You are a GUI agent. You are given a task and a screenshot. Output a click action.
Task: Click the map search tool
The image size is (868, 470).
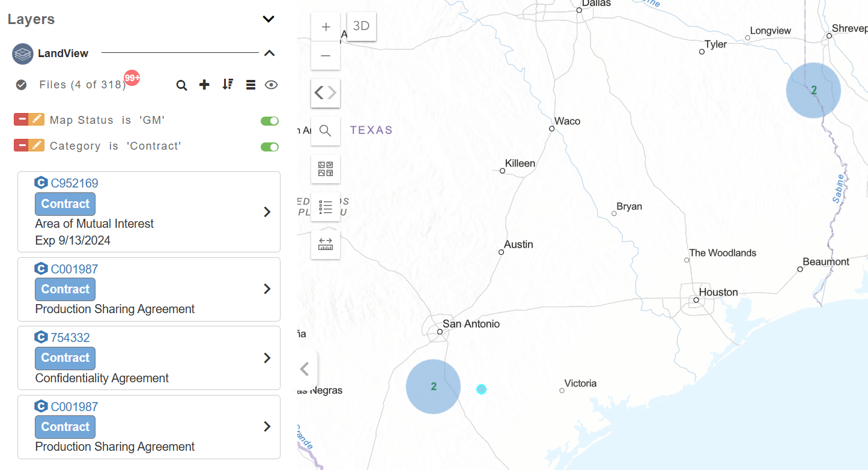pyautogui.click(x=326, y=131)
